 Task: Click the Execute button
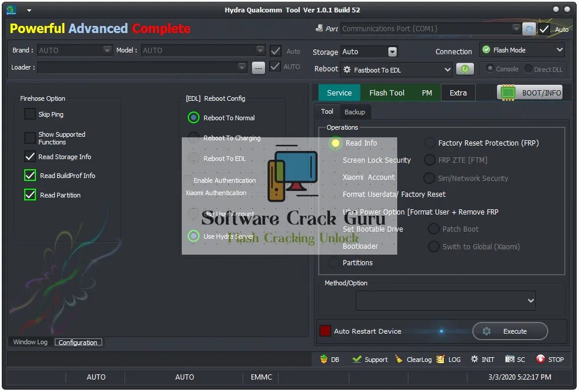point(510,331)
